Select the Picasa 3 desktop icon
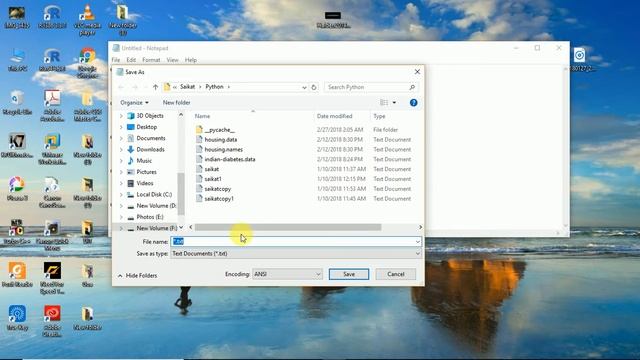 click(17, 189)
